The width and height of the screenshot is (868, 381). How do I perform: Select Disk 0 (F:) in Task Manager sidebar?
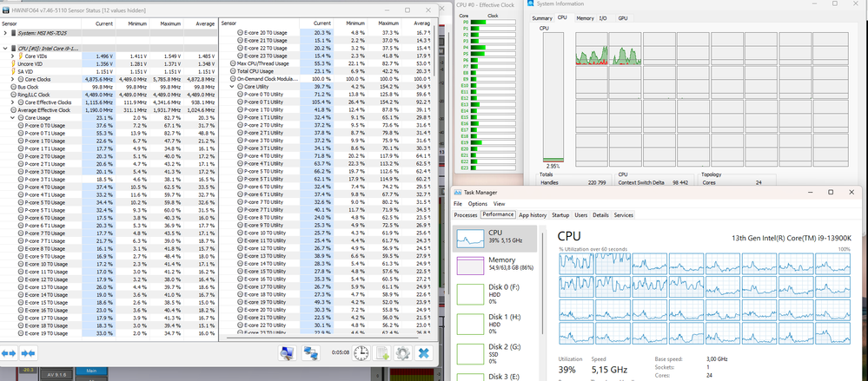point(495,293)
